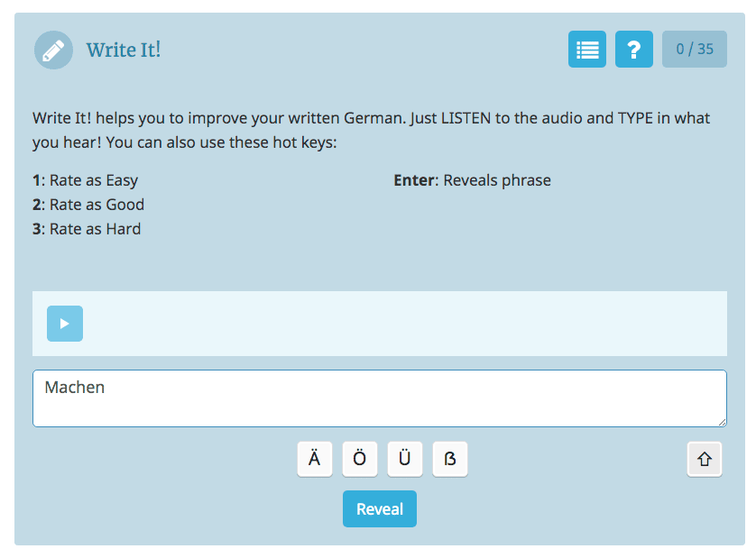Click the Write It! instructions paragraph
This screenshot has height=558, width=756.
click(x=371, y=130)
